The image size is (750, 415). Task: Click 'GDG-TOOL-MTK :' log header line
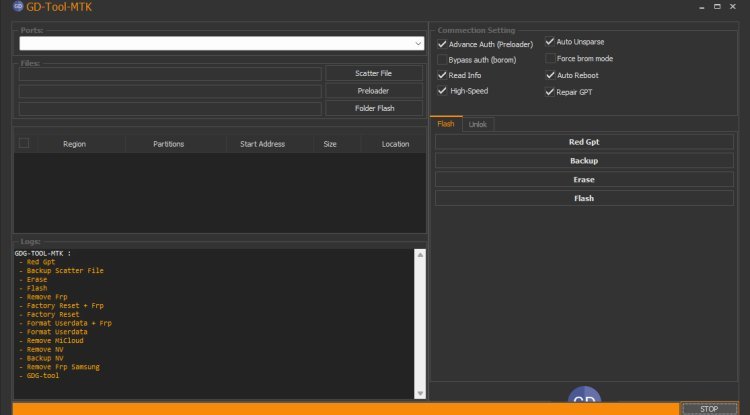(x=43, y=253)
